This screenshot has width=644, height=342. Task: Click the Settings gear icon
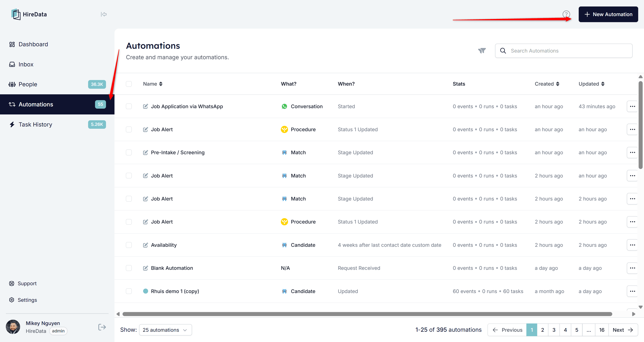coord(12,300)
